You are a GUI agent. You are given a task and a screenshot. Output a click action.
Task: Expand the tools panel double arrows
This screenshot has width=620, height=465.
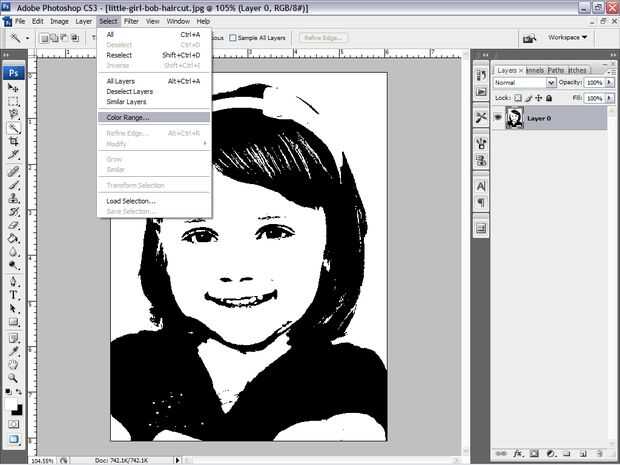click(6, 55)
